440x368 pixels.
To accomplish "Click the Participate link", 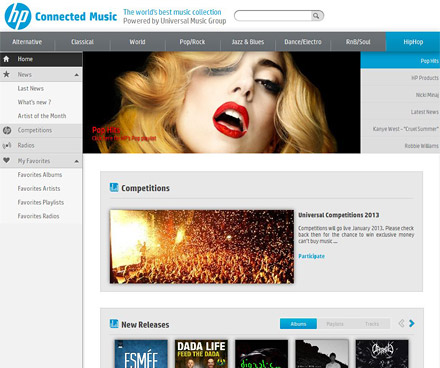I will (311, 256).
